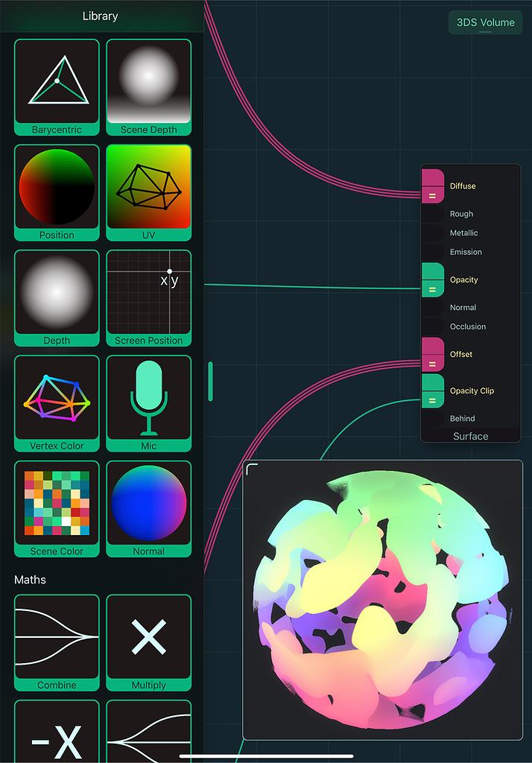Click the Opacity Clip input socket
Screen dimensions: 532x763
coord(433,391)
